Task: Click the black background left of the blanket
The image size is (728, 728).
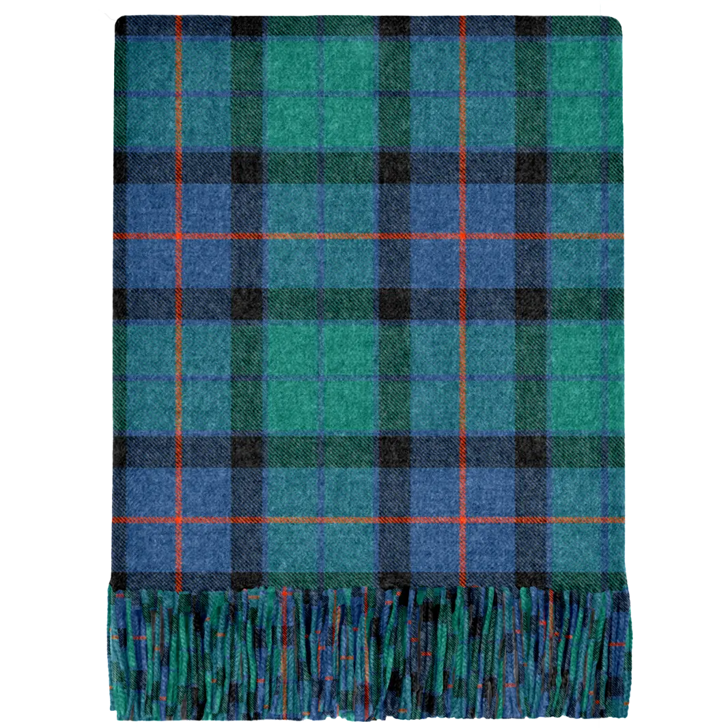Action: 55,341
